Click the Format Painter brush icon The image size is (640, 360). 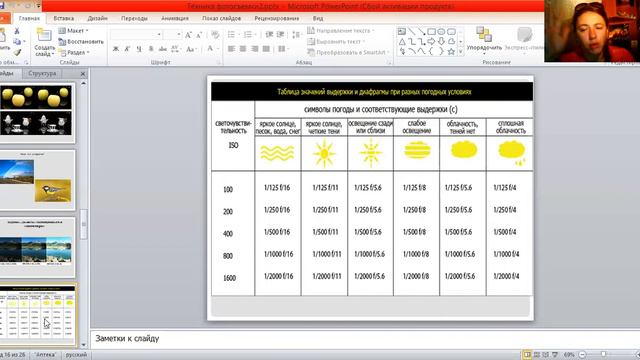pyautogui.click(x=17, y=52)
